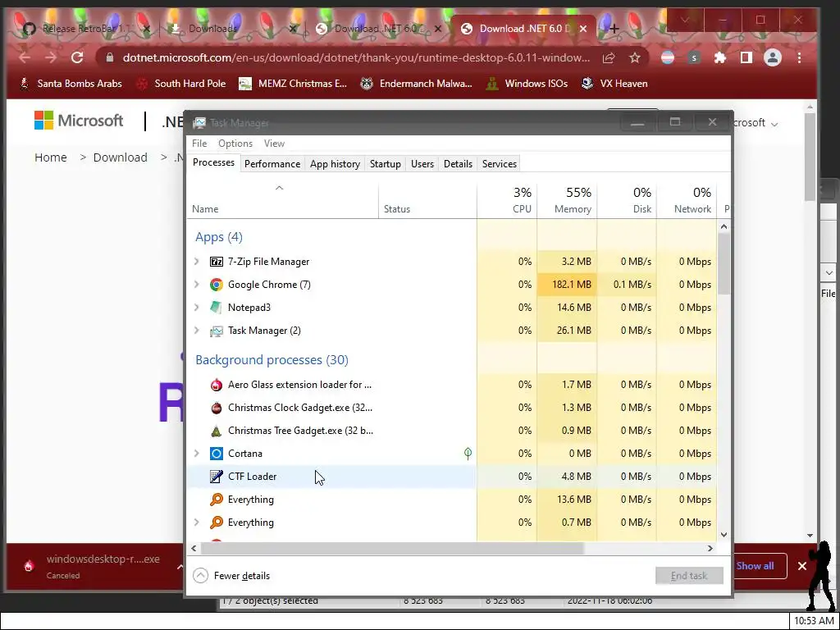840x630 pixels.
Task: Click the 10:53 AM taskbar clock
Action: point(814,621)
